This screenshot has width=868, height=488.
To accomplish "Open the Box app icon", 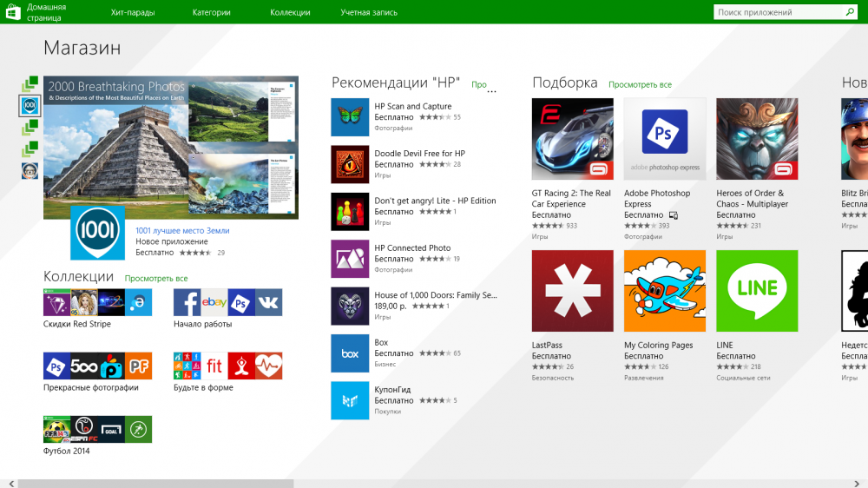I will 350,353.
